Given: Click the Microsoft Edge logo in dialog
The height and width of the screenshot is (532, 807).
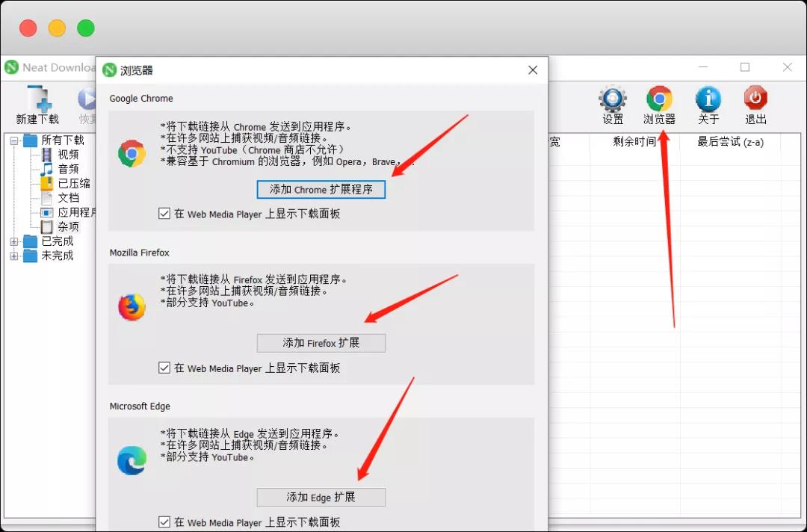Looking at the screenshot, I should tap(132, 460).
